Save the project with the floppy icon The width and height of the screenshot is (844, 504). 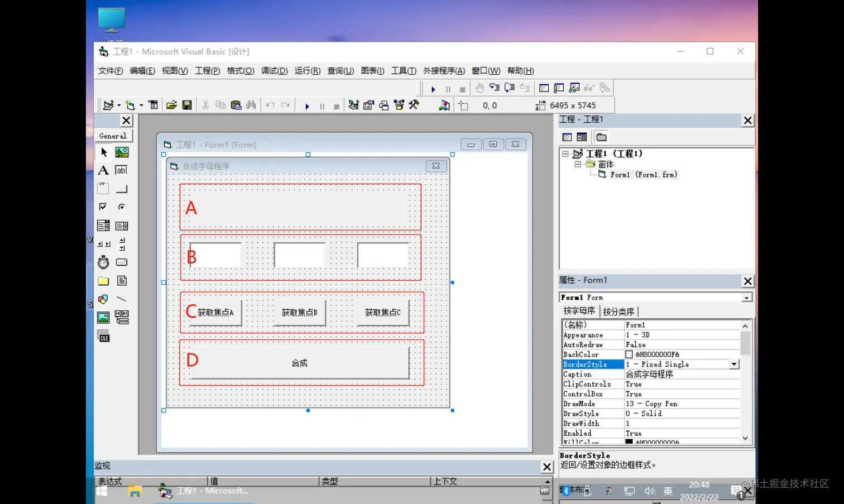pos(187,105)
